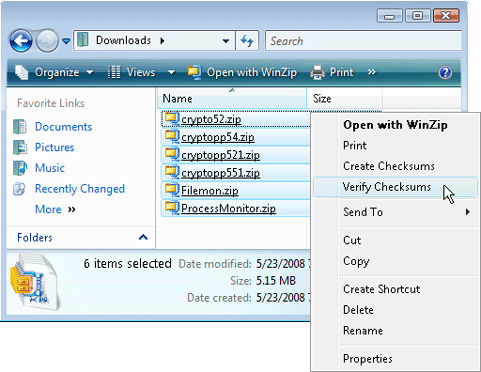
Task: Select Create Checksums menu entry
Action: point(389,166)
